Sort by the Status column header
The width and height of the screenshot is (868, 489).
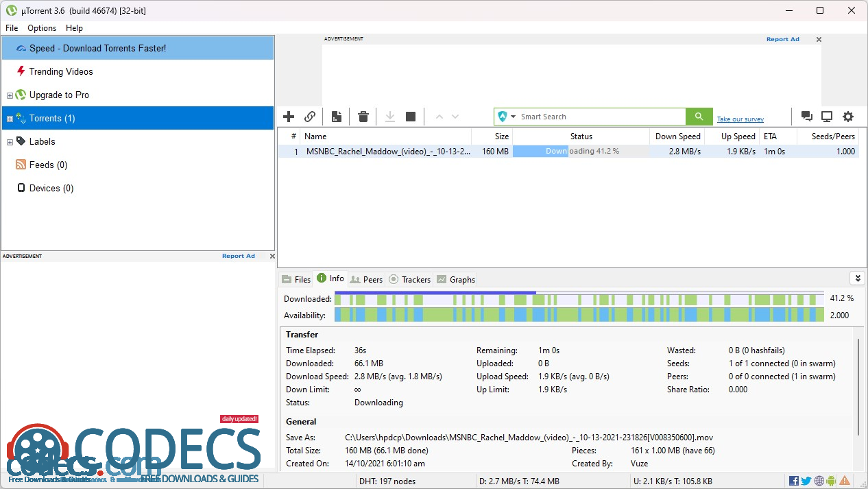tap(581, 136)
